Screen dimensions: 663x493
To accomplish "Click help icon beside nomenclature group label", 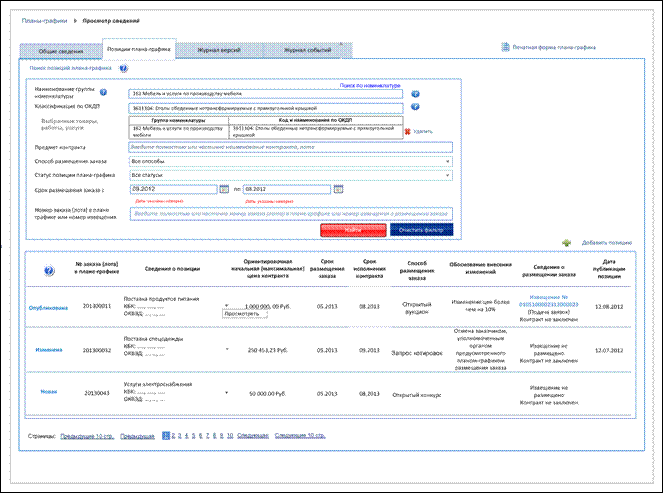I will click(104, 92).
